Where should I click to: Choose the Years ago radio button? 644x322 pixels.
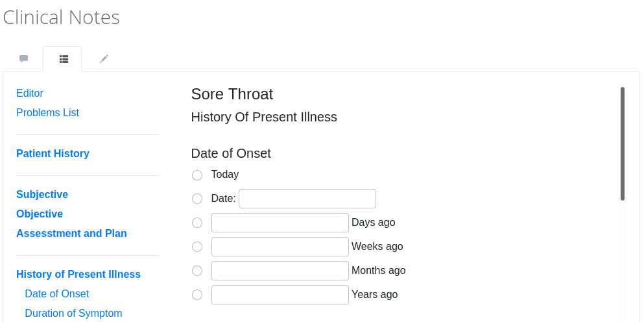[197, 295]
